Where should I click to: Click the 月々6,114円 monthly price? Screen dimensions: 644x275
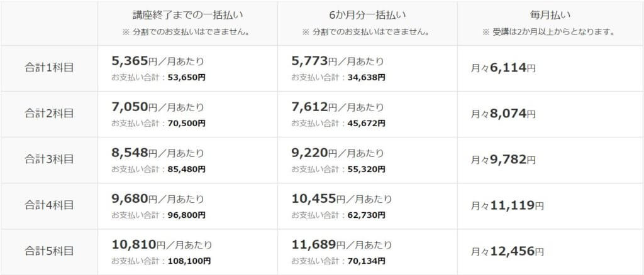[x=503, y=68]
